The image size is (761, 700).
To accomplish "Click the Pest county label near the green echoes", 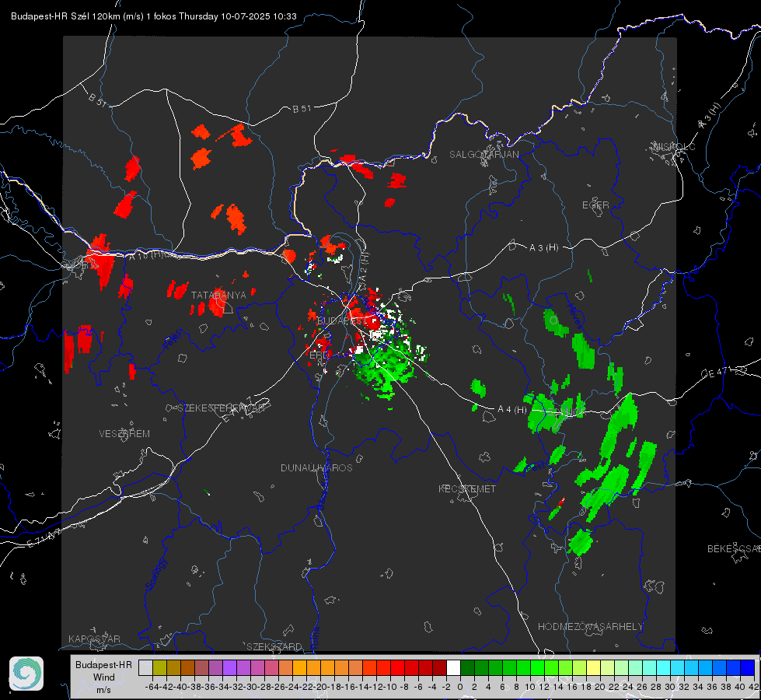I will coord(536,465).
